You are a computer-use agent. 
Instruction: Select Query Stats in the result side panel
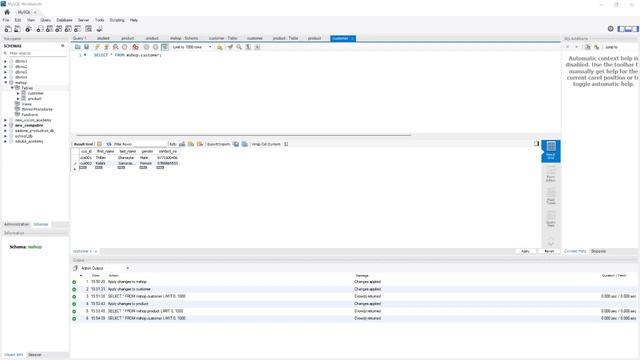(551, 219)
